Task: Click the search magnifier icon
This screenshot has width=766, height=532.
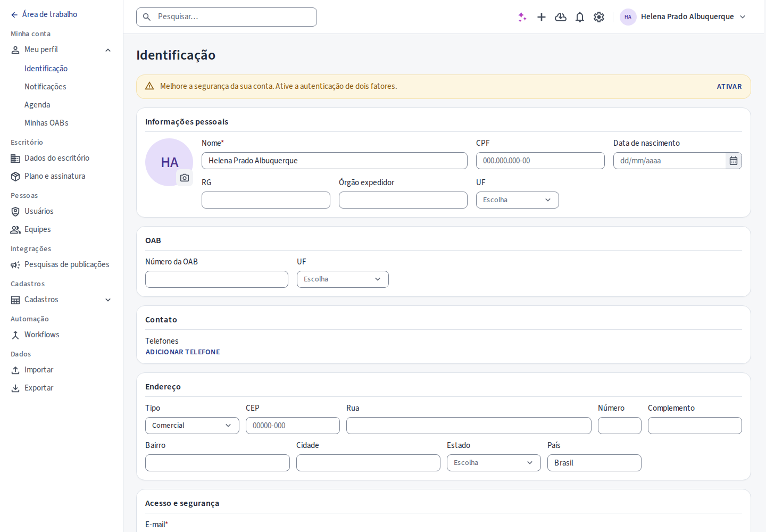Action: (147, 17)
